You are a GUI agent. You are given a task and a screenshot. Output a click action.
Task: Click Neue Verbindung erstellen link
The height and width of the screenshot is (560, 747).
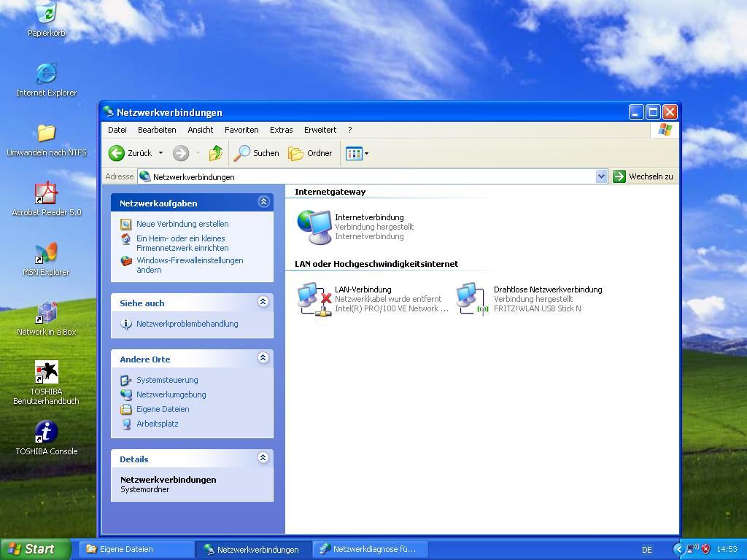tap(182, 224)
